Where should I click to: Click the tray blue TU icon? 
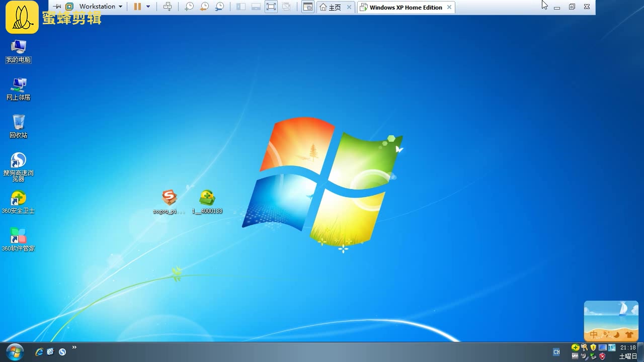pyautogui.click(x=612, y=347)
